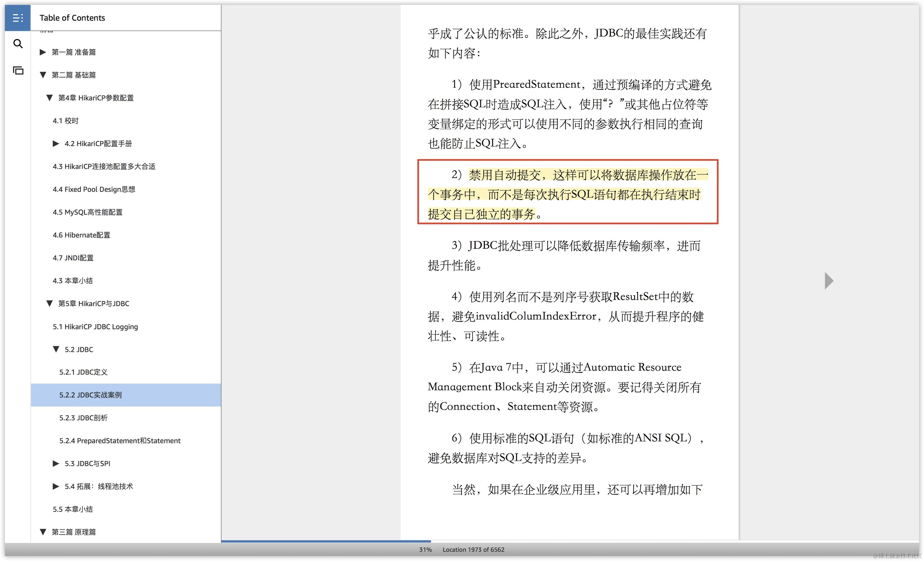Viewport: 924px width, 561px height.
Task: Collapse the 第5章 HikariCP与JDBC chapter
Action: (x=49, y=303)
